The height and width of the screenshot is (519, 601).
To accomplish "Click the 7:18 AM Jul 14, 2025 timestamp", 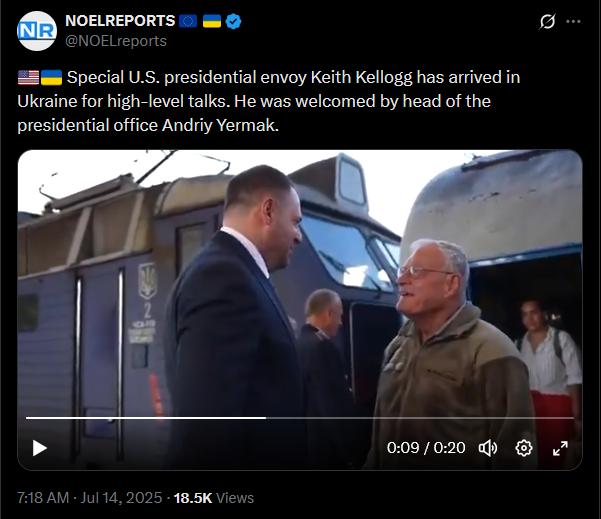I will (90, 498).
